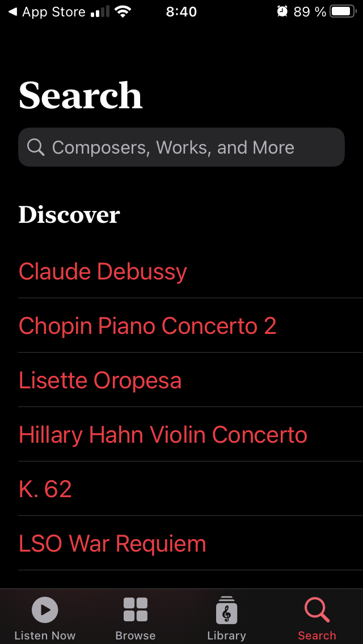Switch to the Library tab label
Image resolution: width=363 pixels, height=644 pixels.
point(226,635)
